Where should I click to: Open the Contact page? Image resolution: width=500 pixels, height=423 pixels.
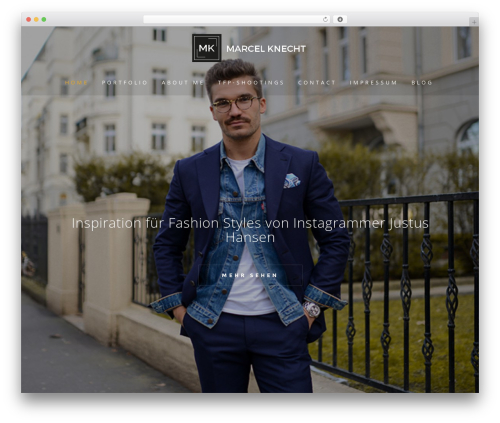[x=316, y=83]
